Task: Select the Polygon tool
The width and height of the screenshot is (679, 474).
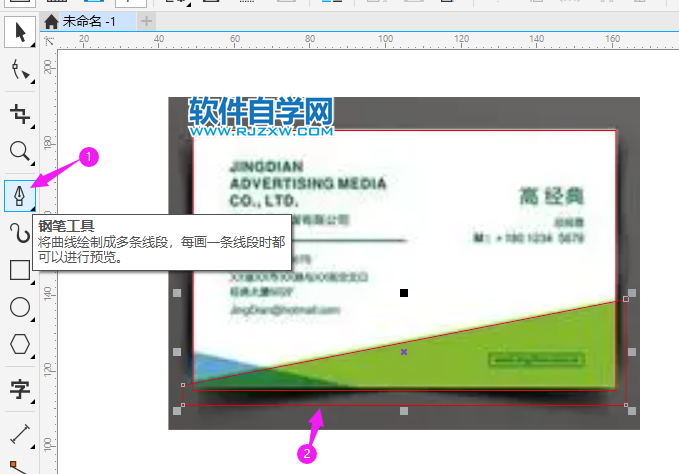Action: [x=19, y=345]
